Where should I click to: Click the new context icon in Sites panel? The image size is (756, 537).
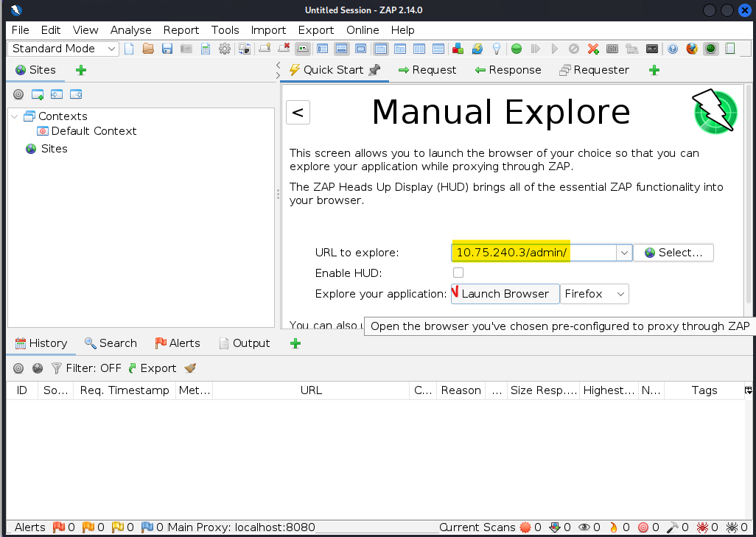point(38,94)
